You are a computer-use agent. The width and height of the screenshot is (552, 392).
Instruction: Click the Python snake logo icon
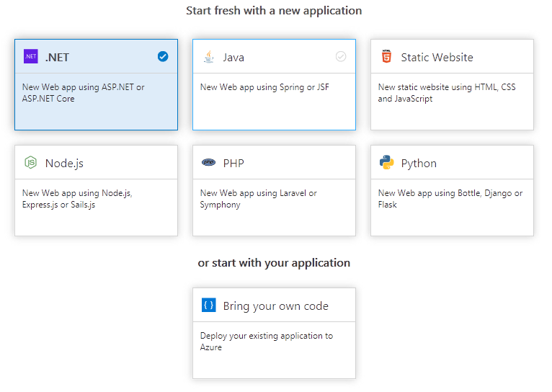coord(386,163)
